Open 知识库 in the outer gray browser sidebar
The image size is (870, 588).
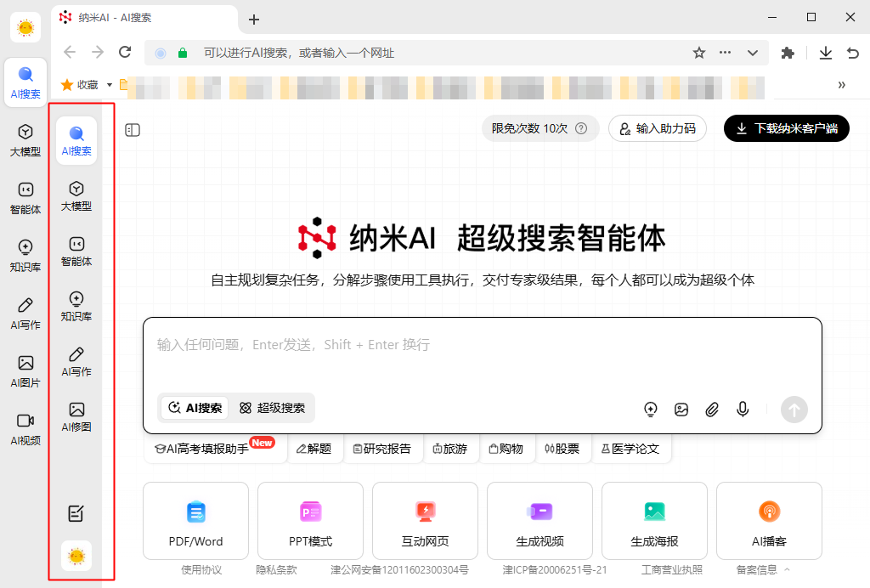25,256
